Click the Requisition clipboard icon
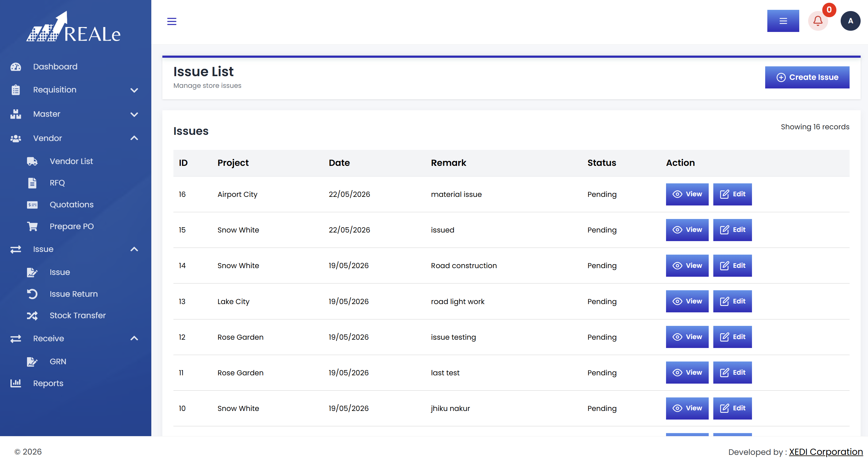868x465 pixels. 15,90
